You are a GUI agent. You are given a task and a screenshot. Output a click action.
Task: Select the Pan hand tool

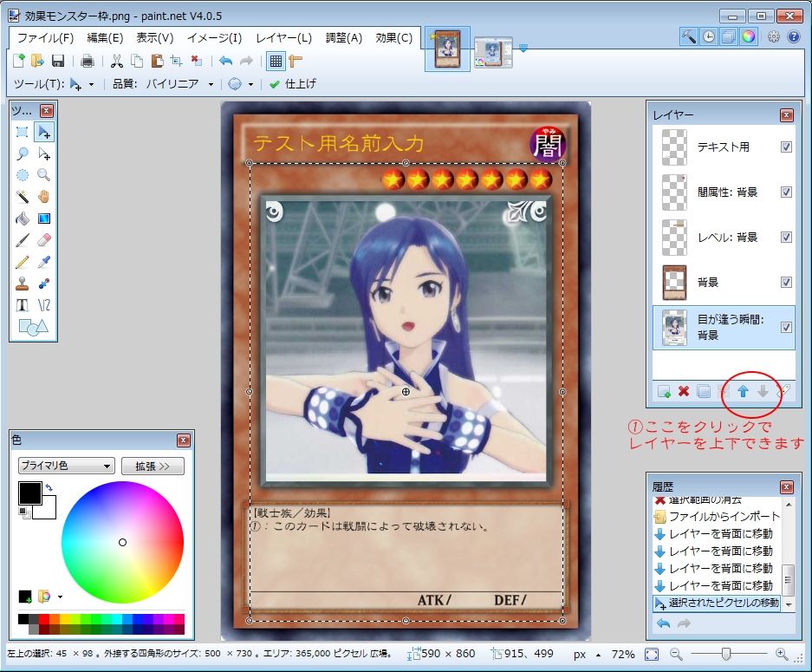tap(44, 197)
